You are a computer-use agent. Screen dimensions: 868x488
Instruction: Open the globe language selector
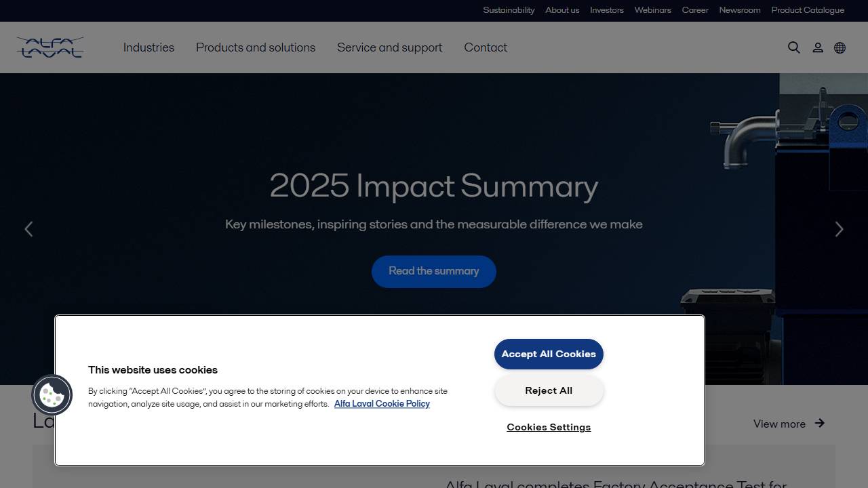840,47
